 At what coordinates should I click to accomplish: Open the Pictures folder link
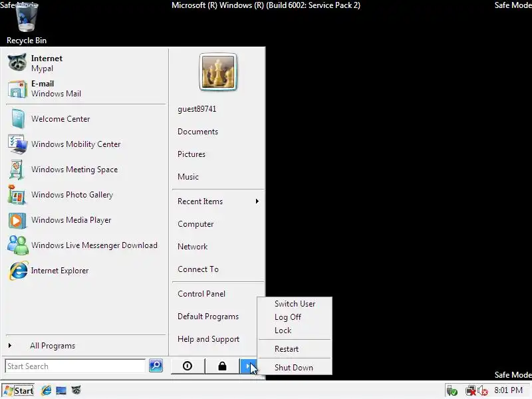pos(192,154)
